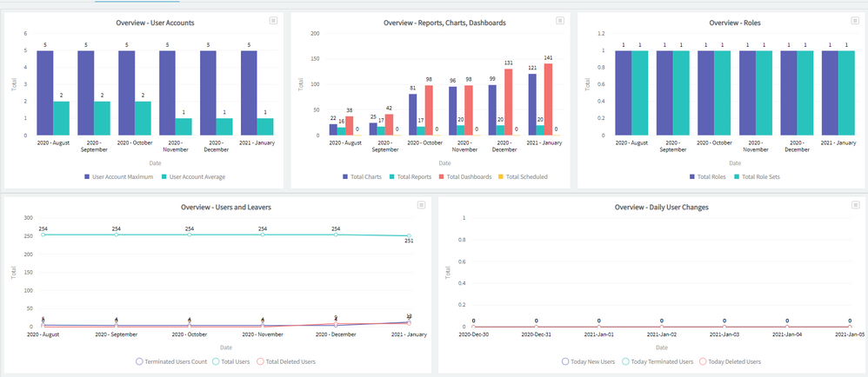This screenshot has width=868, height=377.
Task: Select Total Users data point for 2021 - January
Action: pyautogui.click(x=409, y=235)
